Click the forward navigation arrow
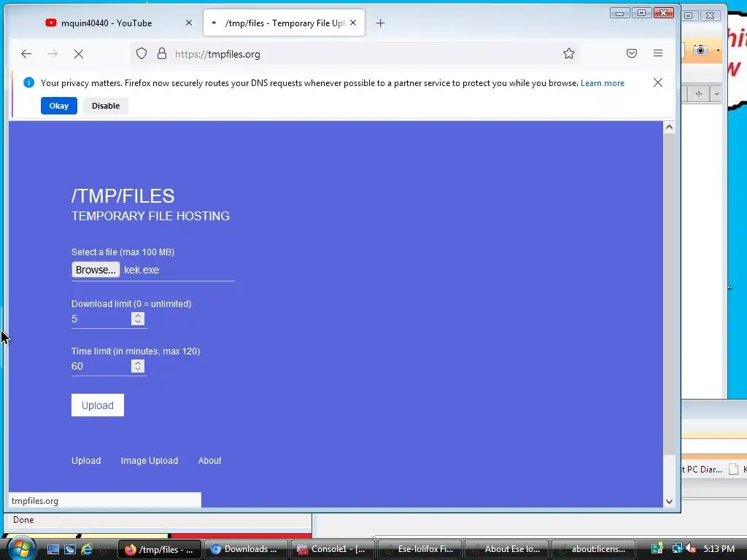747x560 pixels. coord(53,54)
